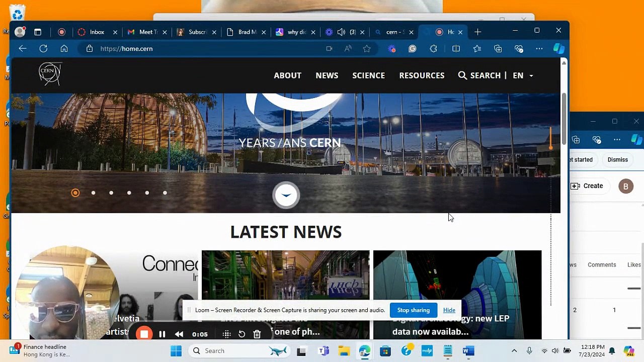The width and height of the screenshot is (644, 362).
Task: Open the tab actions menu icon
Action: [38, 32]
